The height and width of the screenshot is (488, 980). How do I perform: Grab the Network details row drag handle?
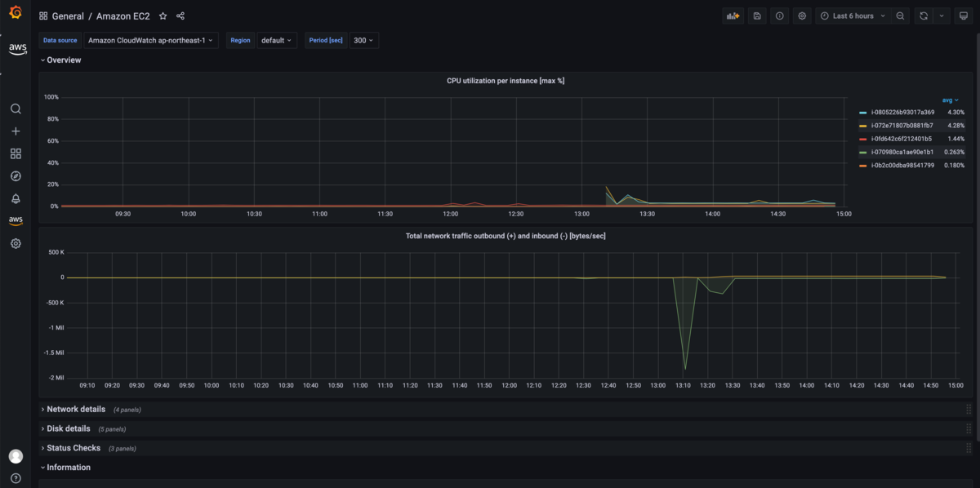[x=969, y=409]
